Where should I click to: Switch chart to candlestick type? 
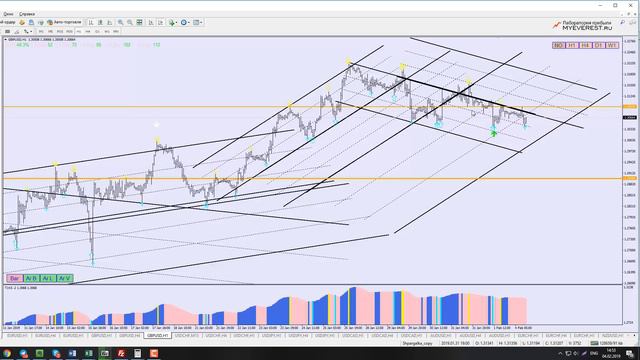(x=100, y=22)
